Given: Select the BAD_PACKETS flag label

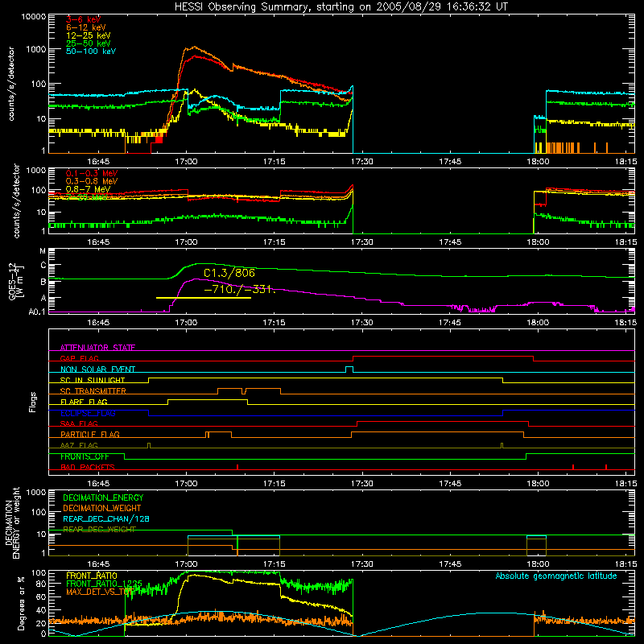Looking at the screenshot, I should pos(88,467).
